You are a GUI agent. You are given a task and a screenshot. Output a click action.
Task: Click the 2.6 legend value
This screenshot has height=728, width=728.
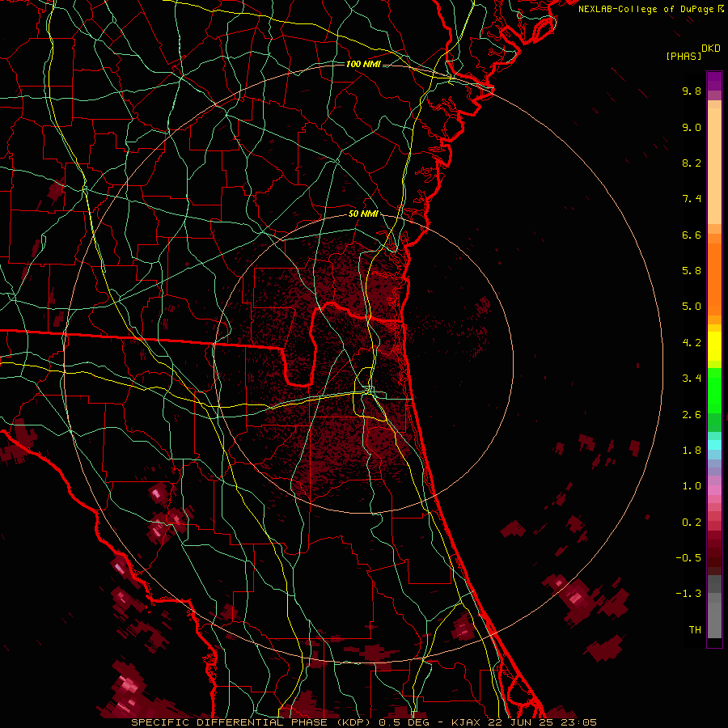click(692, 415)
